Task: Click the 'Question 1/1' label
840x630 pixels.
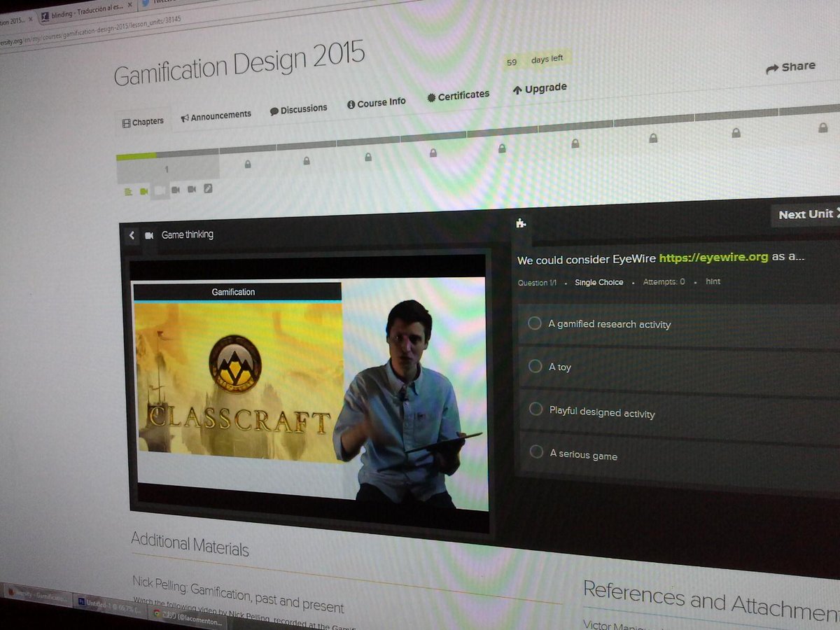Action: pyautogui.click(x=537, y=283)
